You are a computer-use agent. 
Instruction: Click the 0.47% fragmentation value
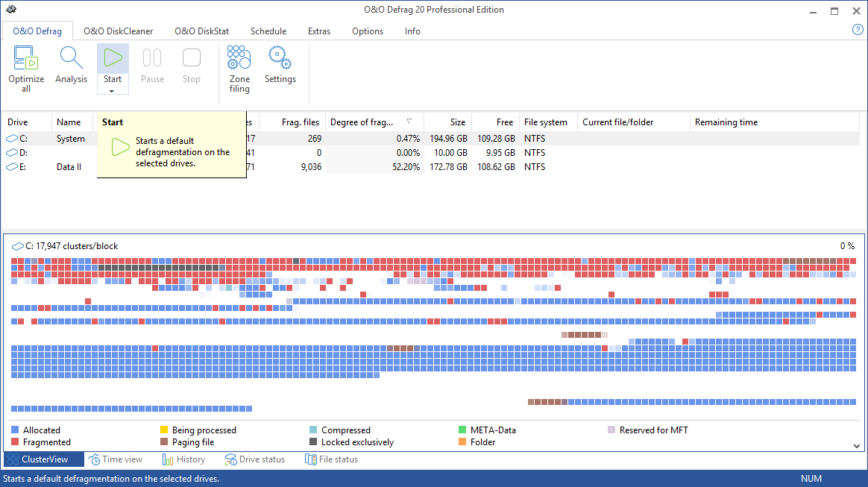(x=408, y=139)
